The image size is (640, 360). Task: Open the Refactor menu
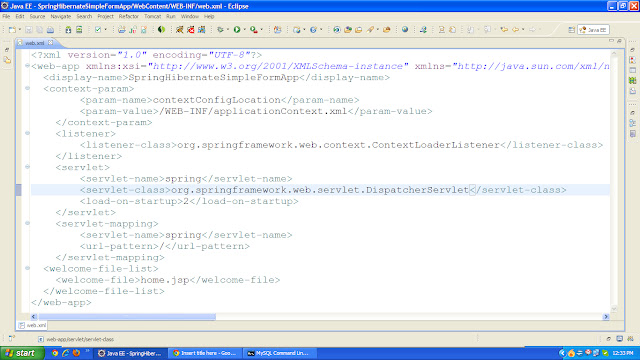[129, 17]
